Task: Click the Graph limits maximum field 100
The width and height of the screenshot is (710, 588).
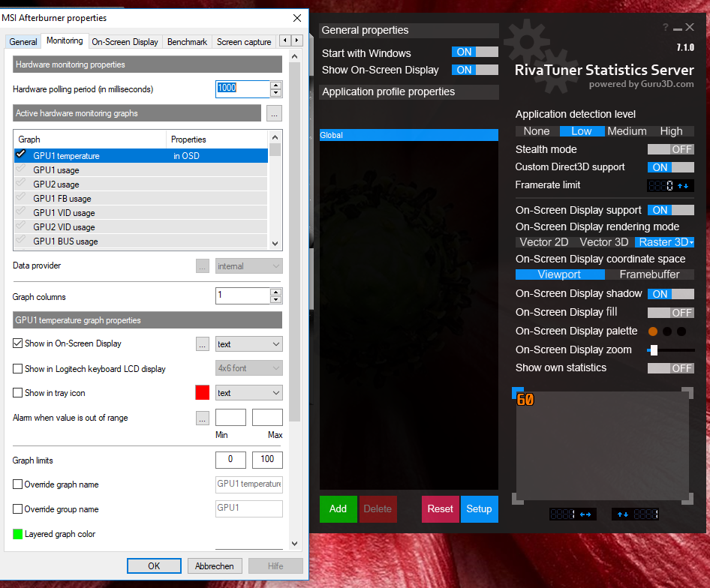Action: [267, 460]
